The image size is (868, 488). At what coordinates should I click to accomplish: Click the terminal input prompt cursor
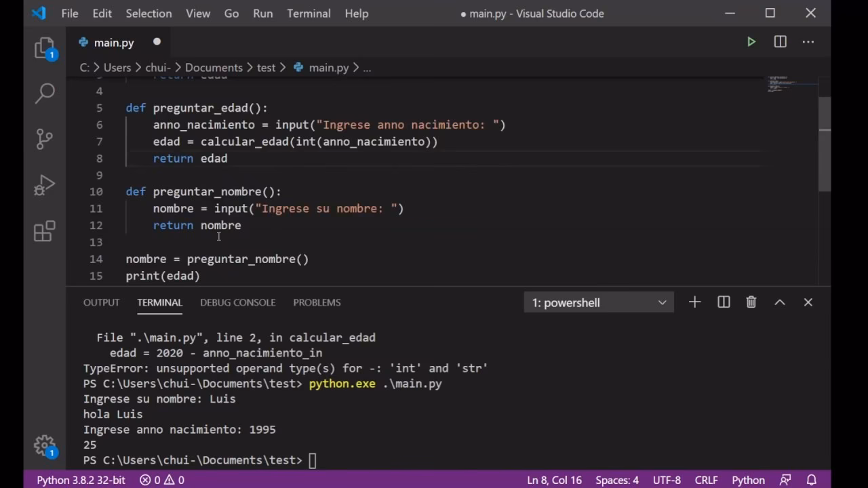312,461
